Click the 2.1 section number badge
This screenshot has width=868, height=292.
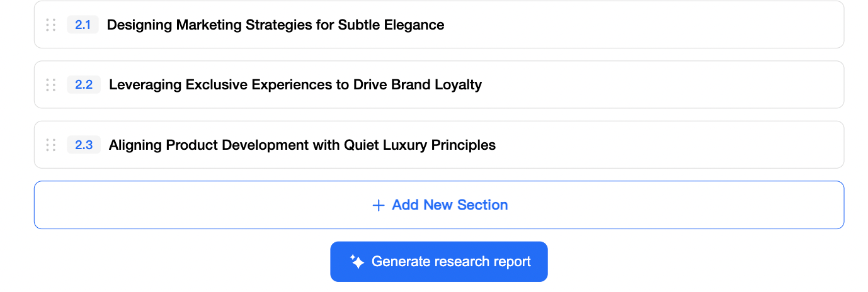click(x=83, y=25)
